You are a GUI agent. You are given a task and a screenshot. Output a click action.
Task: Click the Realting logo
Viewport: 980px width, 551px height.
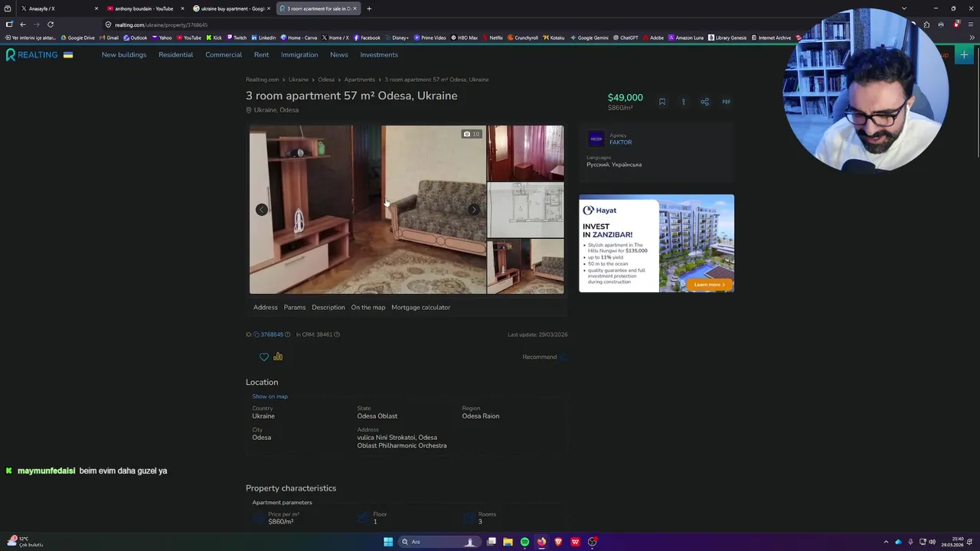pyautogui.click(x=31, y=55)
